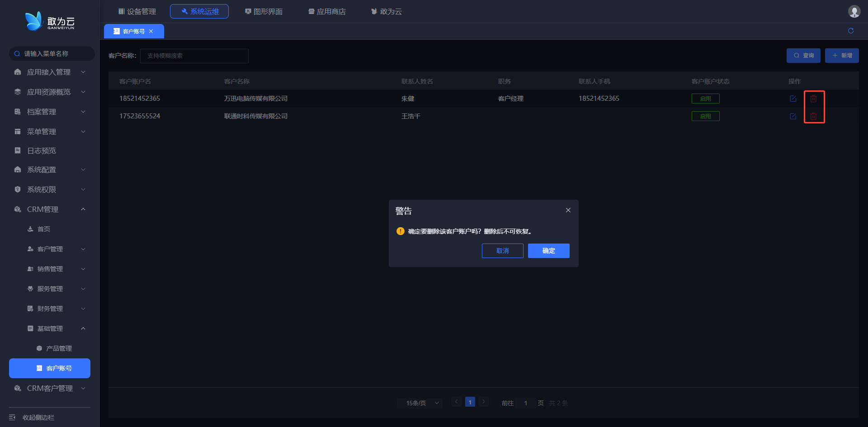Toggle the 启用 status of account 18521452365
Image resolution: width=868 pixels, height=427 pixels.
click(705, 99)
